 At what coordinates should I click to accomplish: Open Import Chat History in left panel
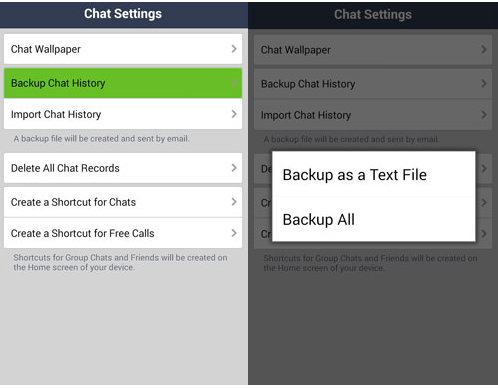[x=123, y=114]
